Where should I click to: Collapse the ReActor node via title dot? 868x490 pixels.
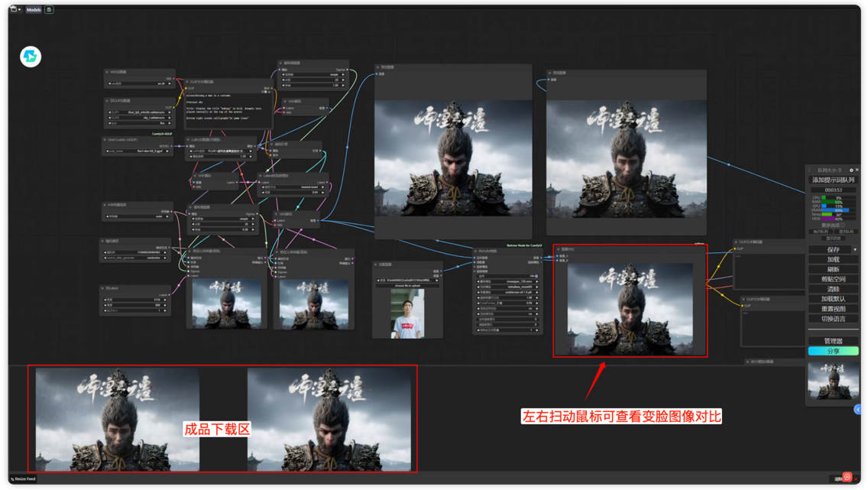[x=475, y=251]
